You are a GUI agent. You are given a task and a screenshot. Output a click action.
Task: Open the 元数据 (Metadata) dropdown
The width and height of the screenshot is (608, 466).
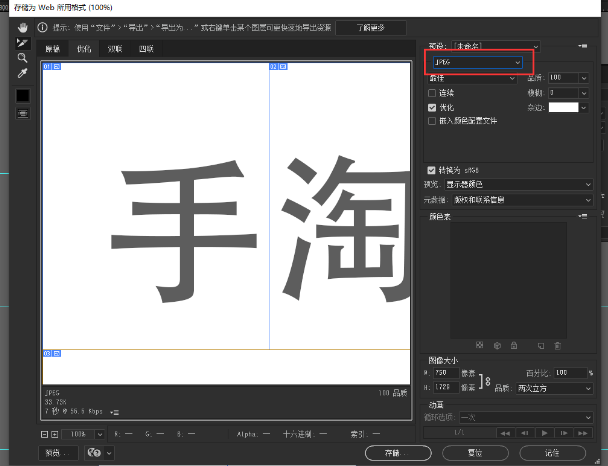(516, 199)
